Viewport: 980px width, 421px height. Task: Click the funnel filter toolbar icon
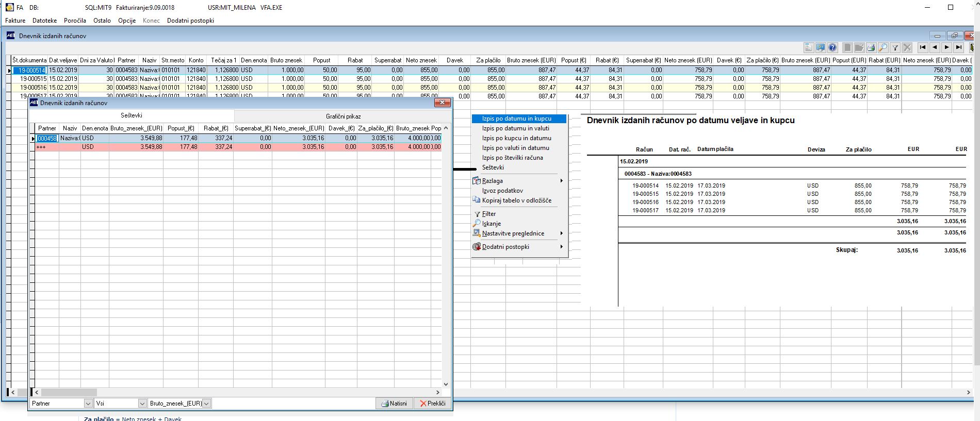tap(895, 47)
